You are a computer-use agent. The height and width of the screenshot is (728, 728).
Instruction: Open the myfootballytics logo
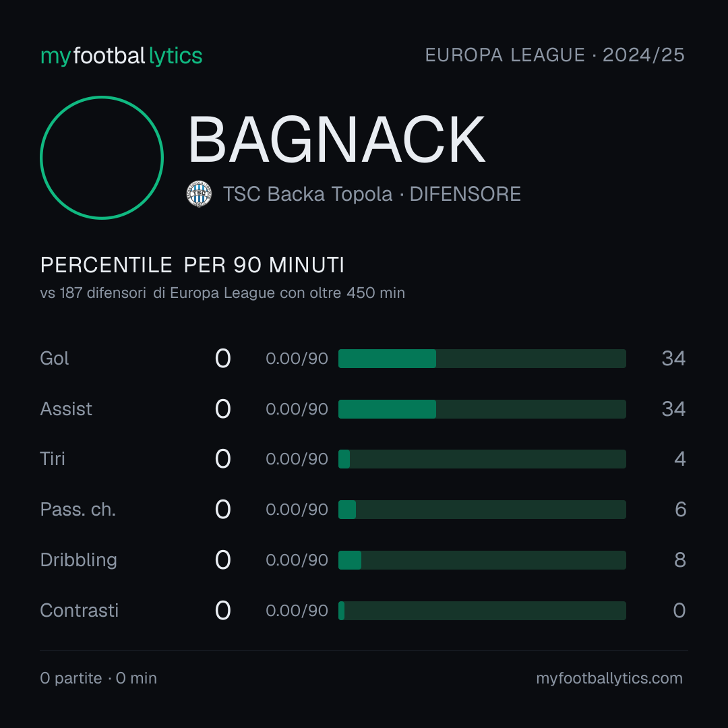pyautogui.click(x=121, y=56)
